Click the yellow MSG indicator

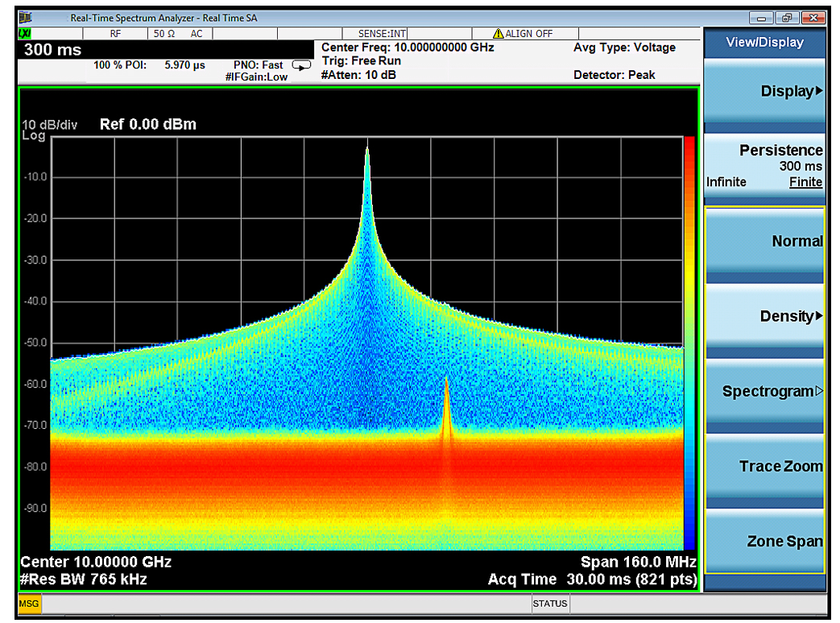point(29,604)
